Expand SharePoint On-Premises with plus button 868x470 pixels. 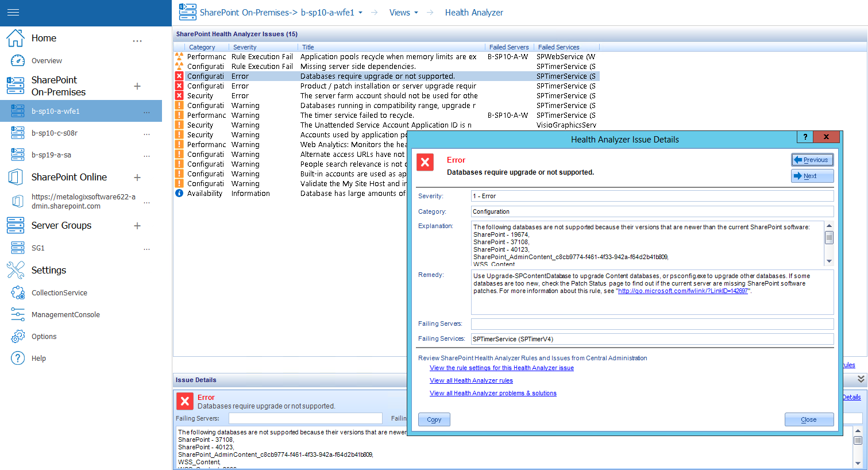137,86
